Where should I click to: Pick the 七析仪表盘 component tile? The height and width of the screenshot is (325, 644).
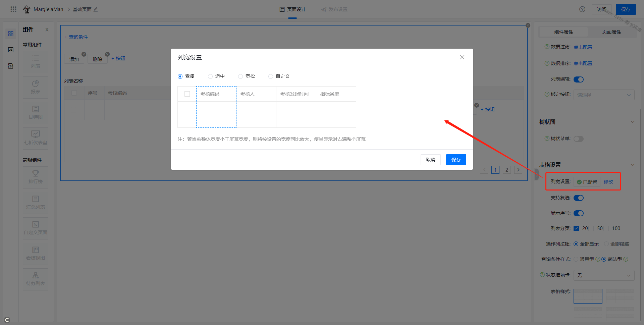[36, 138]
